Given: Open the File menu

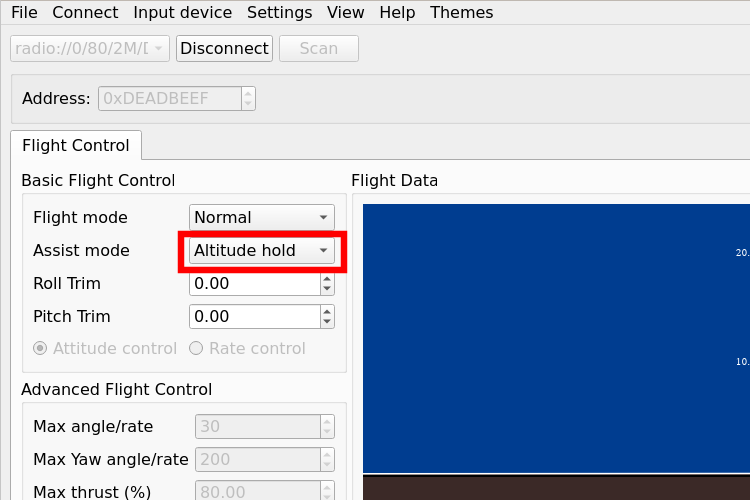Looking at the screenshot, I should [24, 13].
